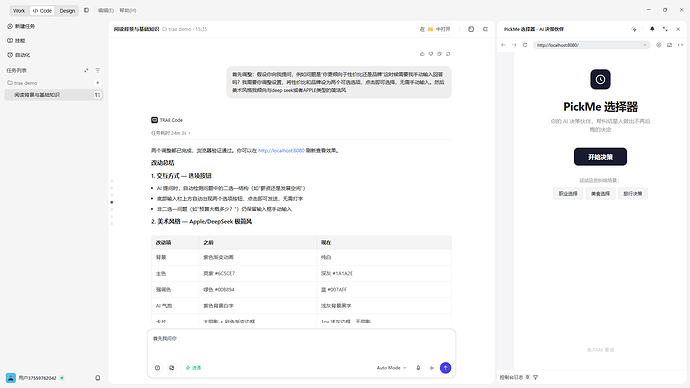Open the 编辑(E) menu
The height and width of the screenshot is (388, 690).
pyautogui.click(x=106, y=10)
